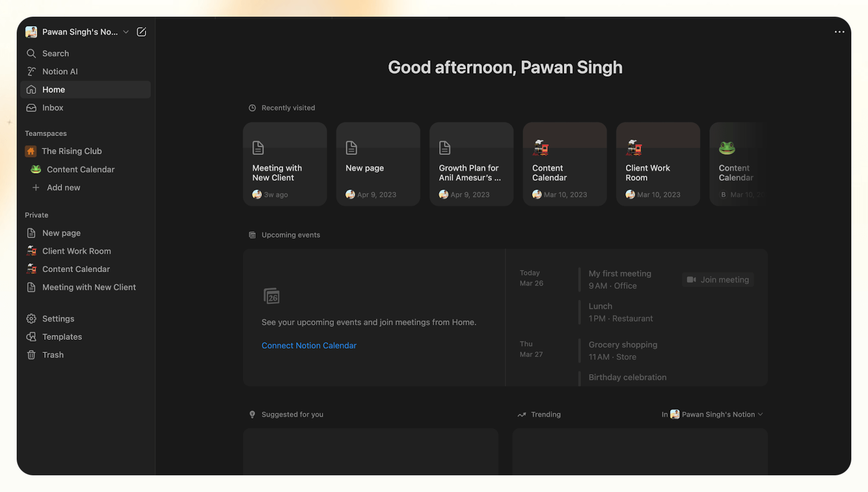Click the Private section header

pyautogui.click(x=37, y=215)
